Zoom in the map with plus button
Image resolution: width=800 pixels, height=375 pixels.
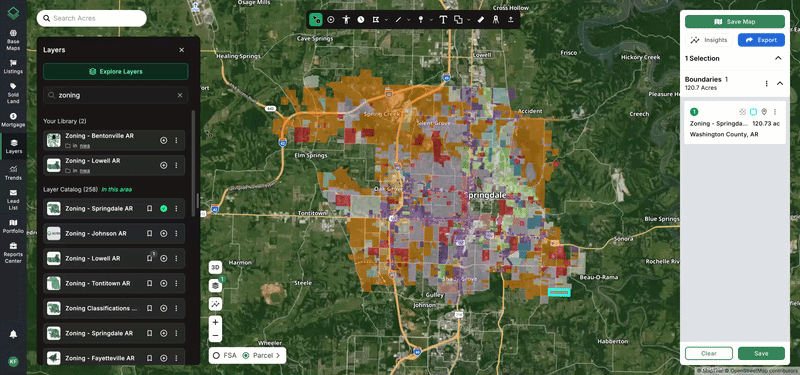[x=215, y=322]
